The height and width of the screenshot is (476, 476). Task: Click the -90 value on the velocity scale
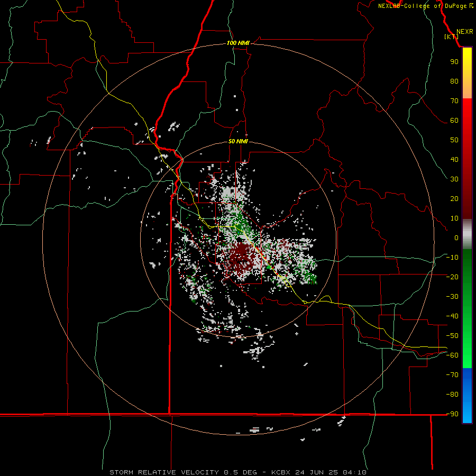click(452, 414)
